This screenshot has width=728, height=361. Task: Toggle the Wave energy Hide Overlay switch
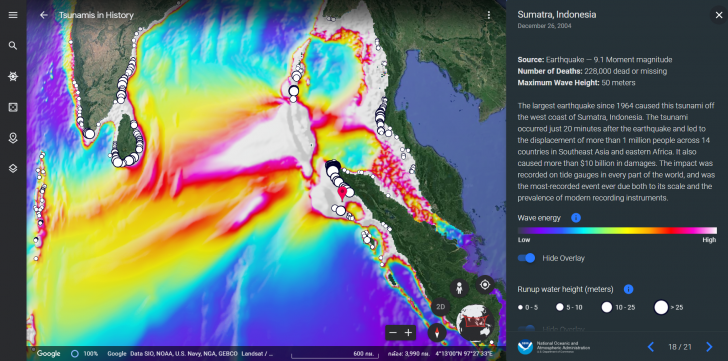[526, 258]
